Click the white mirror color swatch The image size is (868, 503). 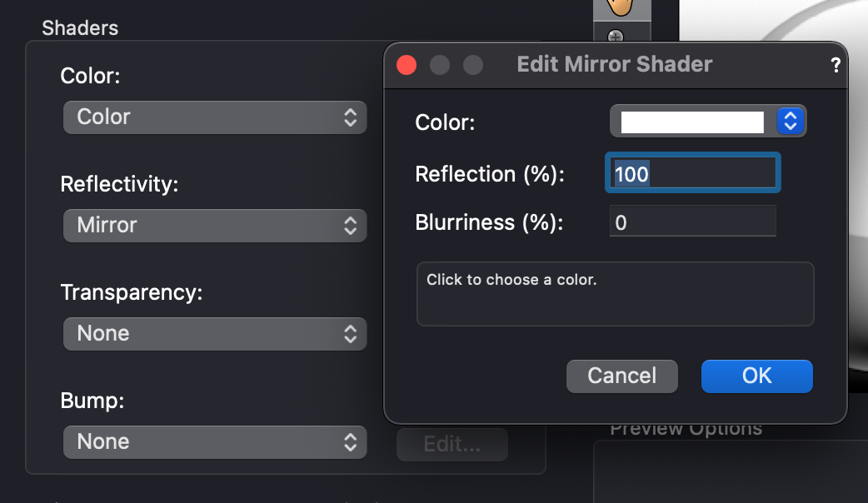[x=691, y=122]
